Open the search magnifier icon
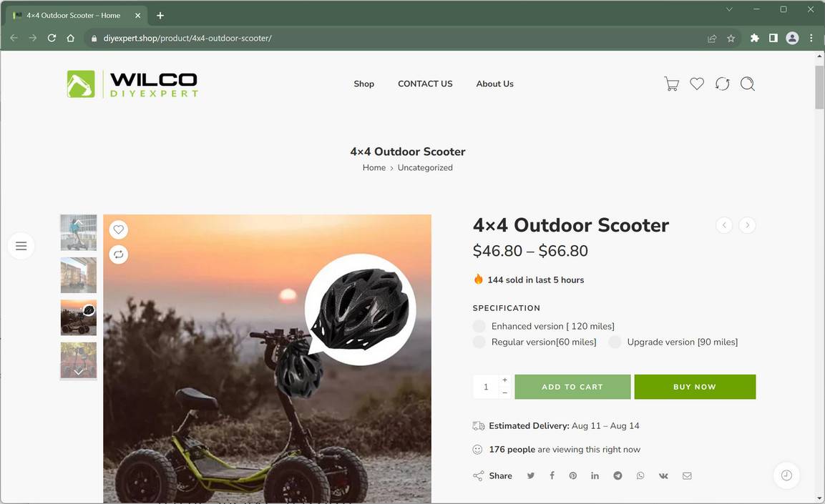This screenshot has width=825, height=504. click(x=748, y=84)
